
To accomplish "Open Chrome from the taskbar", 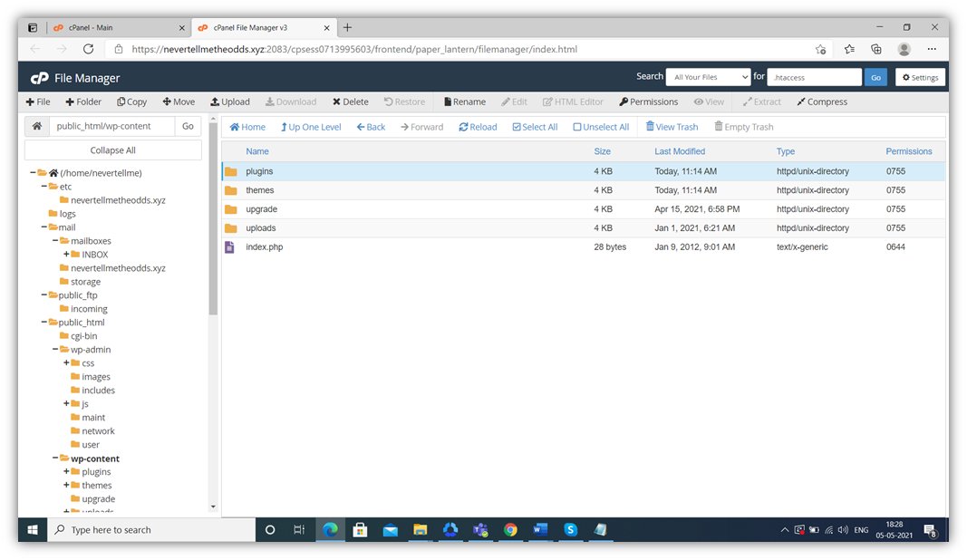I will tap(510, 530).
